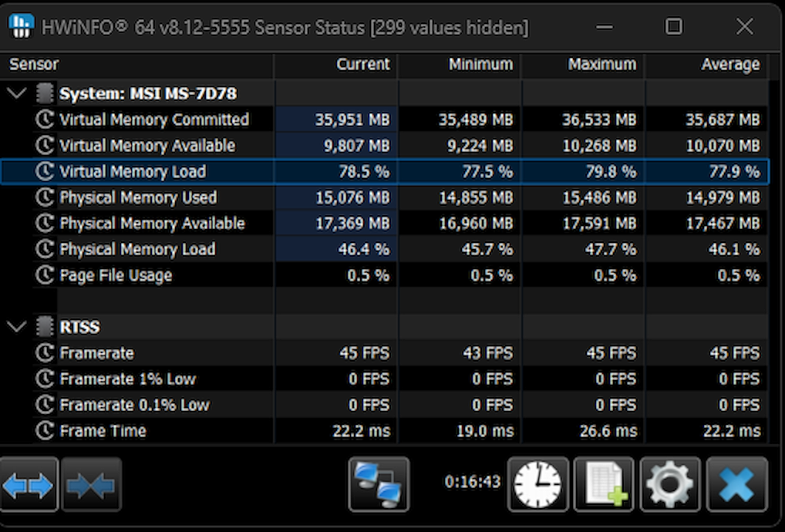Click the 14,855 MB minimum value
Viewport: 785px width, 532px height.
click(x=476, y=197)
